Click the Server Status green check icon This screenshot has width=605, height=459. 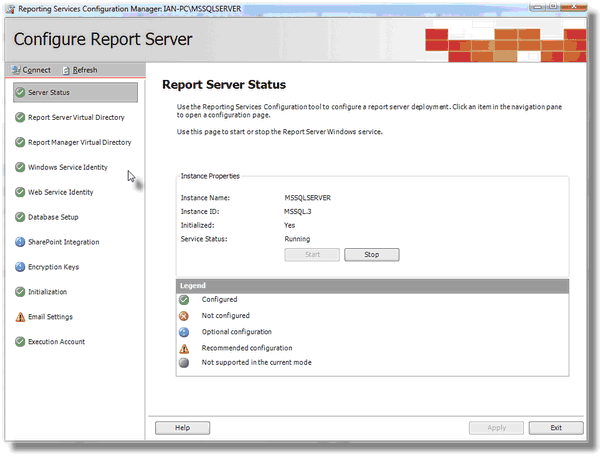(20, 93)
